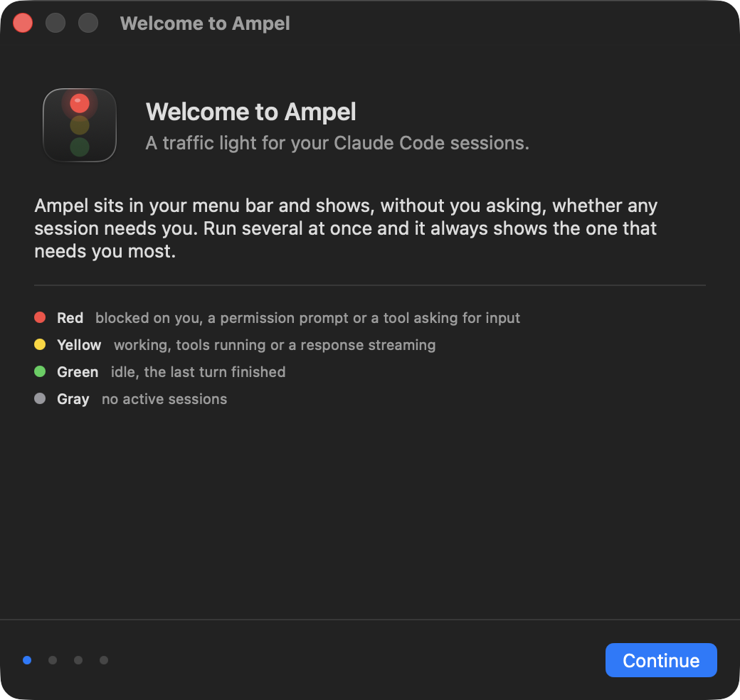Close the Welcome to Ampel window
Viewport: 740px width, 700px height.
coord(23,23)
